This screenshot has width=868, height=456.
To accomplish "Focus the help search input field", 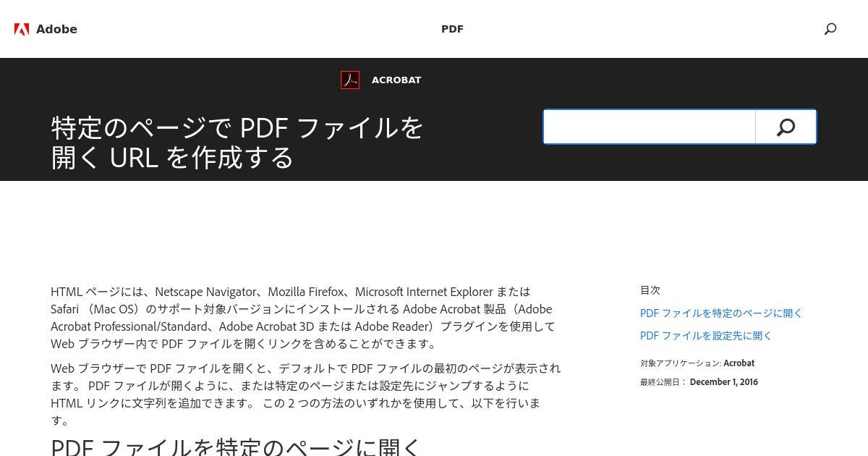I will 650,127.
